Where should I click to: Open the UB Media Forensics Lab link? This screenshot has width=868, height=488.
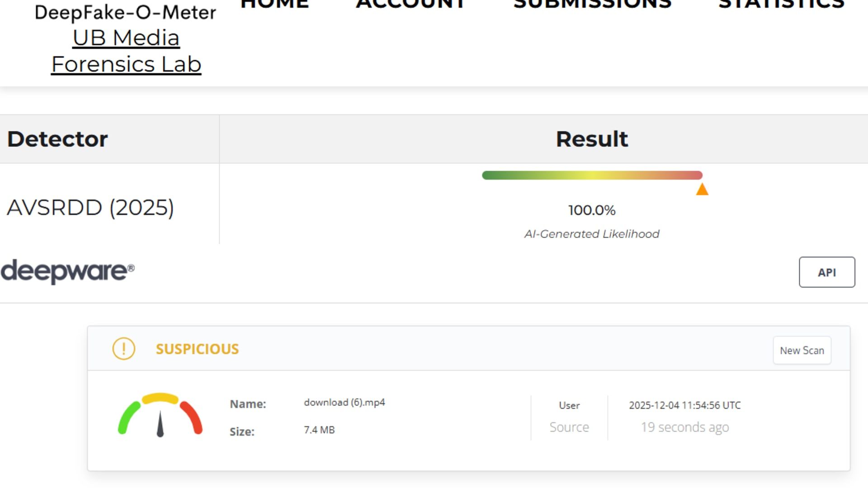(x=126, y=51)
